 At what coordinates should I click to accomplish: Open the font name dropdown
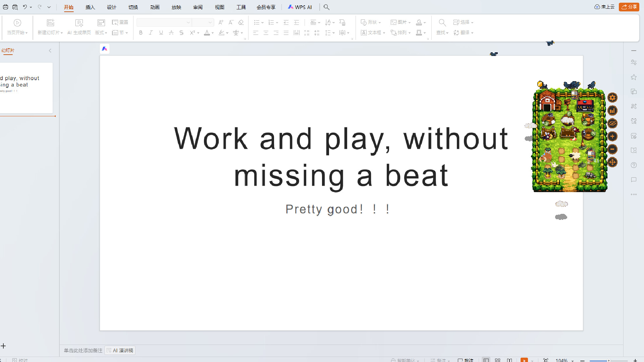(x=188, y=22)
